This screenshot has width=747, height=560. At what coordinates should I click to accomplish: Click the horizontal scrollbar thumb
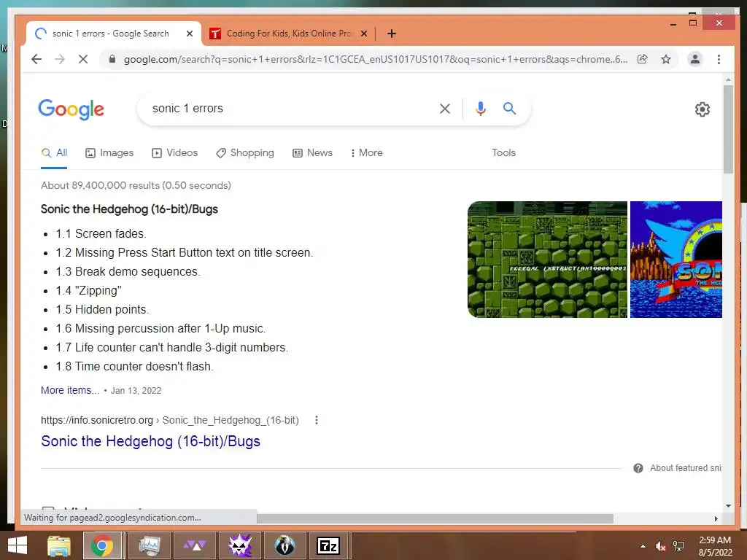click(435, 518)
